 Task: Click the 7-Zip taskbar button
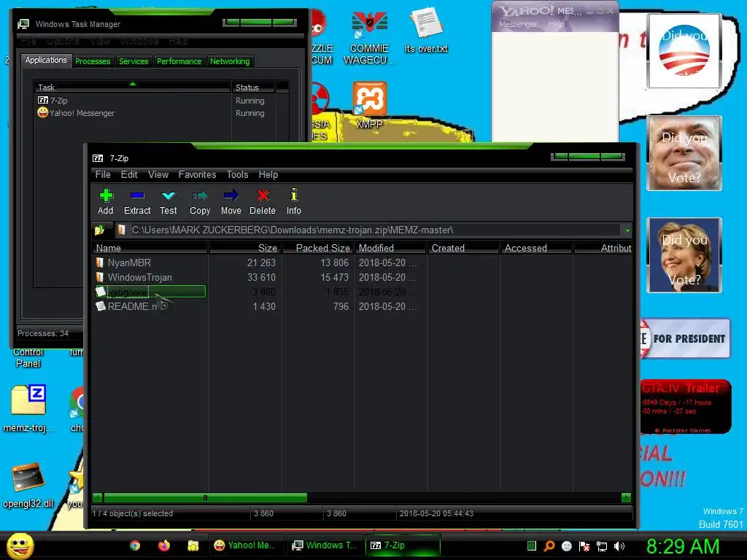(x=403, y=545)
